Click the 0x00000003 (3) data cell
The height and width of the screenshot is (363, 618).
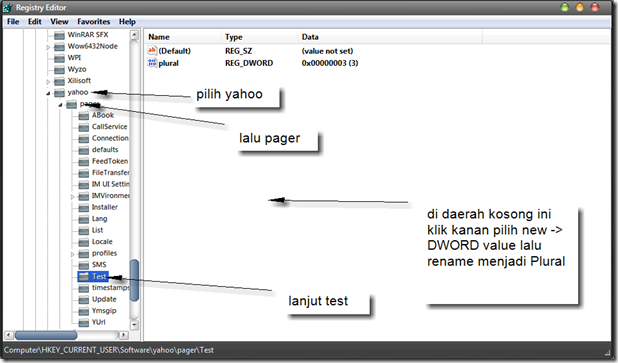coord(330,63)
